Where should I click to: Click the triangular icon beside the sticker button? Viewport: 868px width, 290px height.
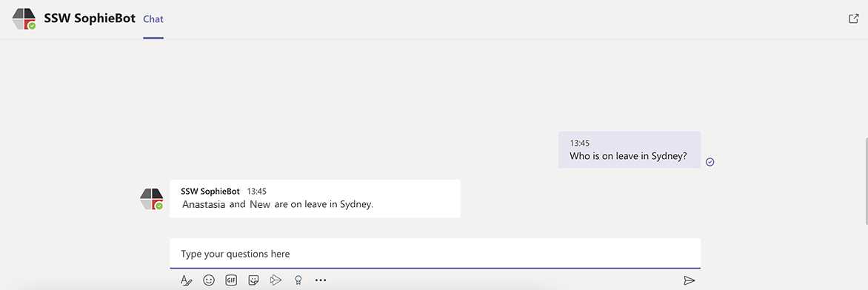click(276, 280)
